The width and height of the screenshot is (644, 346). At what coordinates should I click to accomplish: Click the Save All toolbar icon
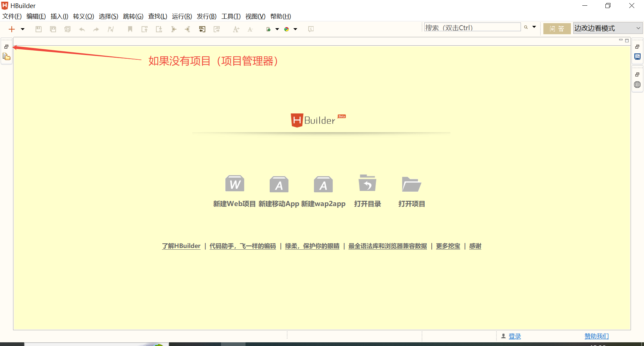coord(67,29)
